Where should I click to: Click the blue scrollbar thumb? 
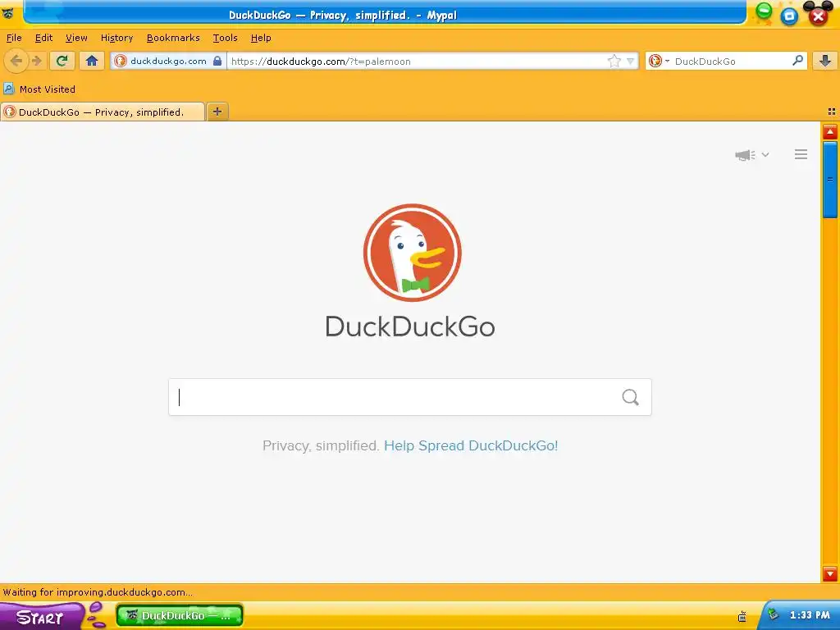830,180
